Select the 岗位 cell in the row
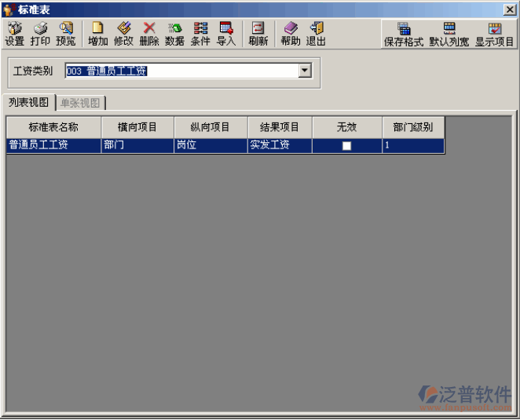520x420 pixels. click(x=211, y=145)
